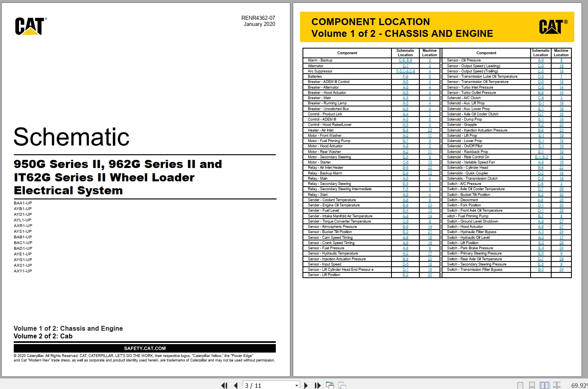
Task: Open machine location 7 for Control - Product Link
Action: 429,114
